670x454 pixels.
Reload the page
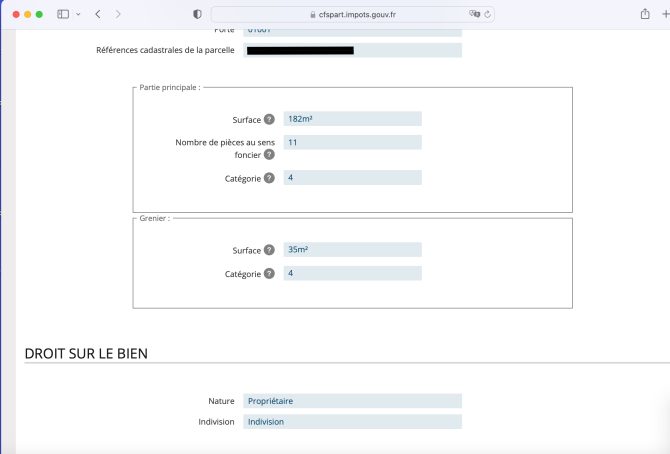pyautogui.click(x=488, y=14)
